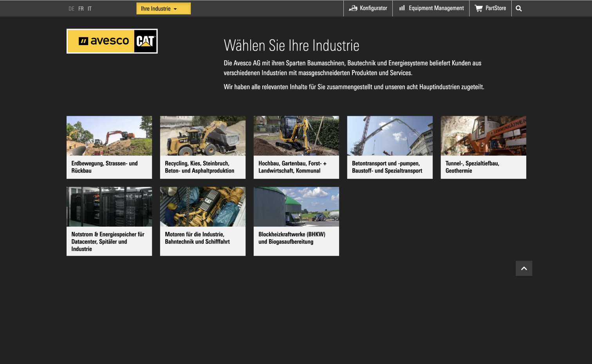Click the Tunnel-, Spezialtiefbau, Geothermie link
Screen dimensions: 592x364
click(472, 167)
